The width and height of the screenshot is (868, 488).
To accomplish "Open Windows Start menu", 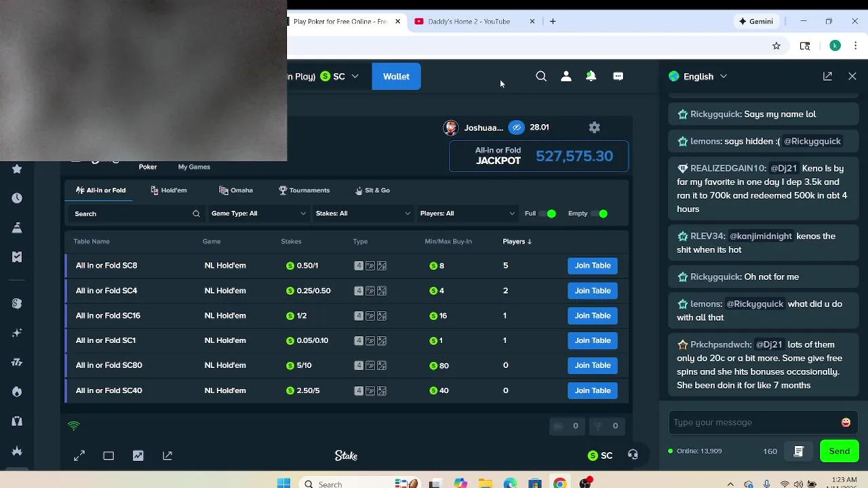I will coord(283,483).
